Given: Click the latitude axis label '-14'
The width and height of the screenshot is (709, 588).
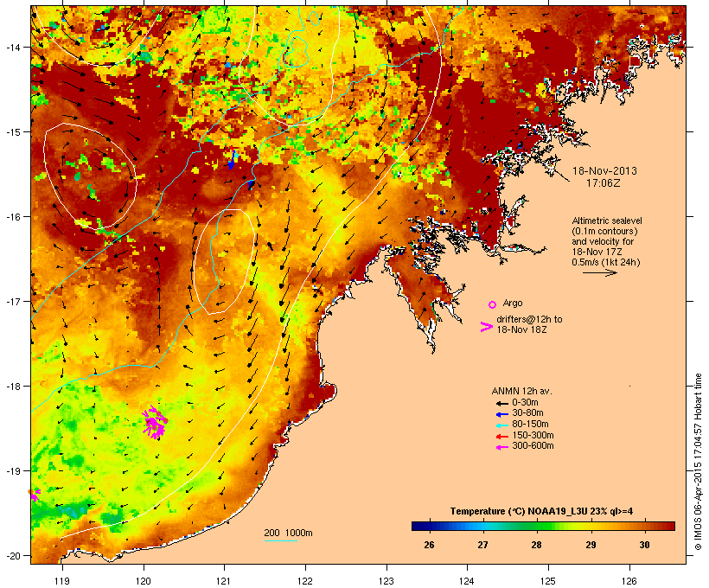Looking at the screenshot, I should 12,47.
